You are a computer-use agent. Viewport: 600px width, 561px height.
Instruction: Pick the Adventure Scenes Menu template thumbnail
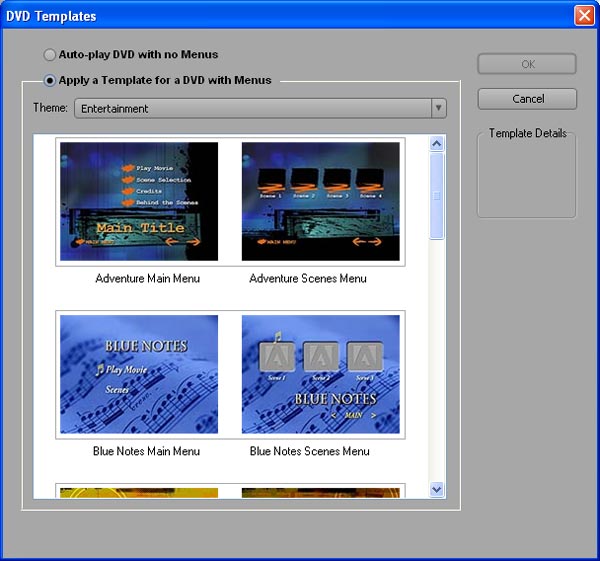coord(321,201)
